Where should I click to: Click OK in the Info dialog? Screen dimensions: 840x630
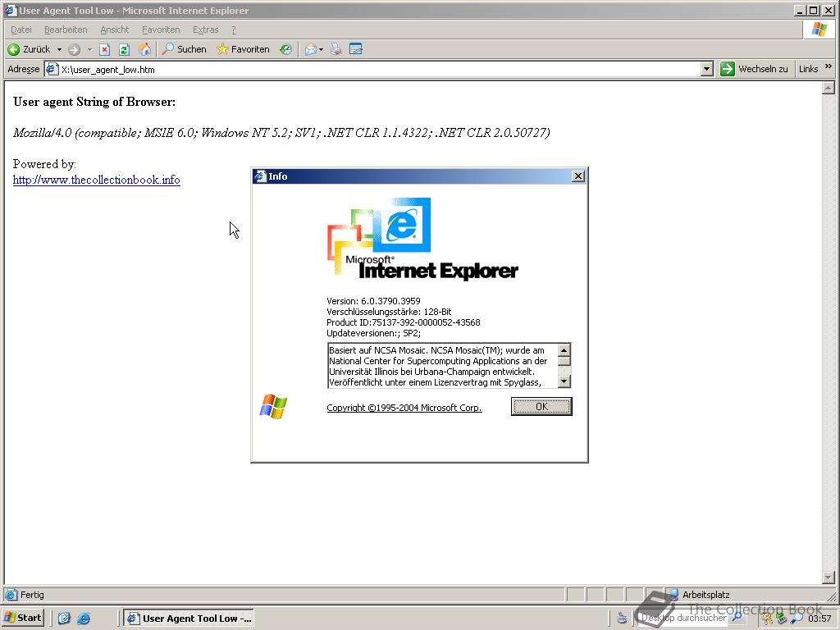541,407
